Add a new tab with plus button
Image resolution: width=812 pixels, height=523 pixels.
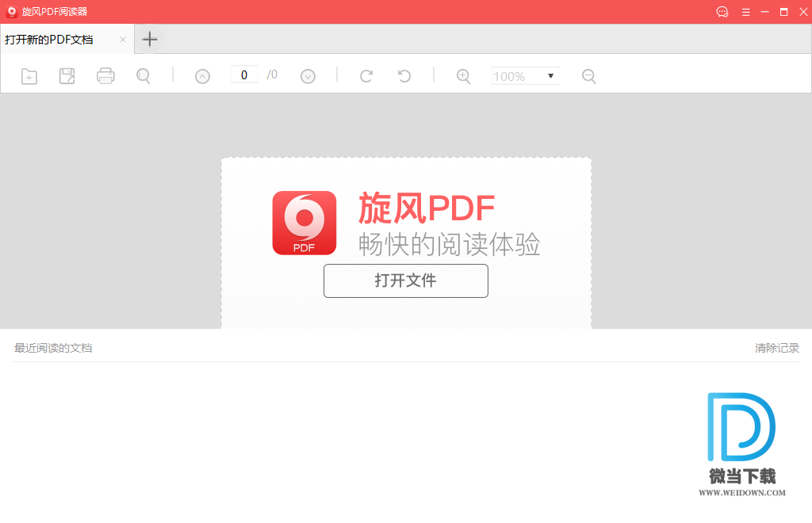[150, 39]
